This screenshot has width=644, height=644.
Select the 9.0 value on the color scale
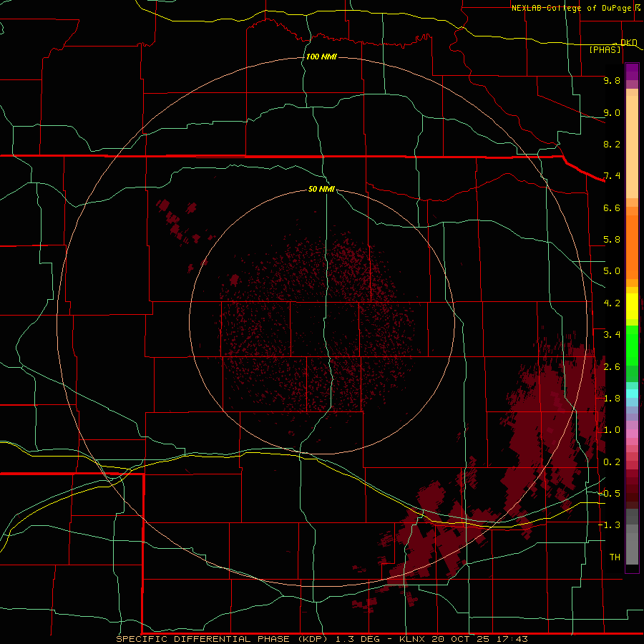pyautogui.click(x=612, y=112)
